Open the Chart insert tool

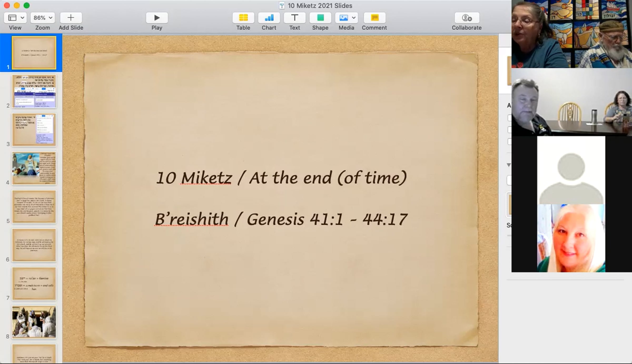pos(269,18)
